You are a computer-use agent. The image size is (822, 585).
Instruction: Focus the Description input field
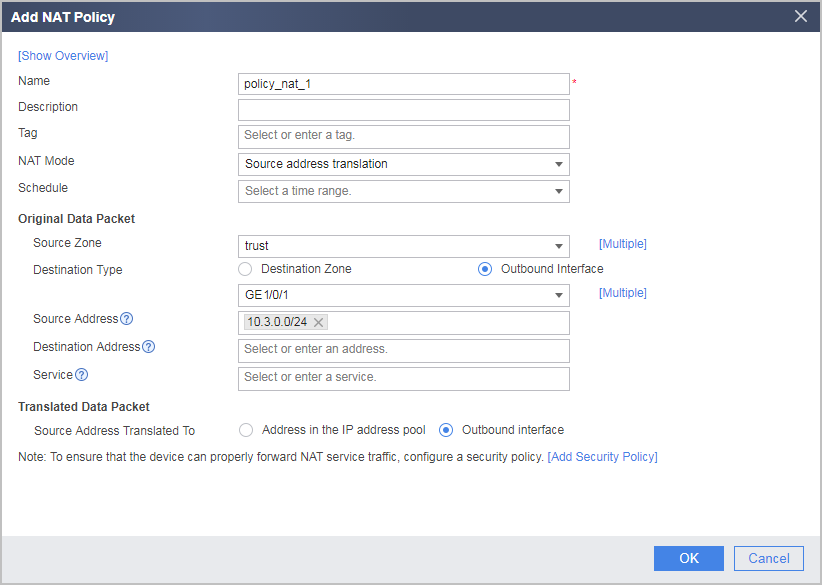[x=404, y=110]
